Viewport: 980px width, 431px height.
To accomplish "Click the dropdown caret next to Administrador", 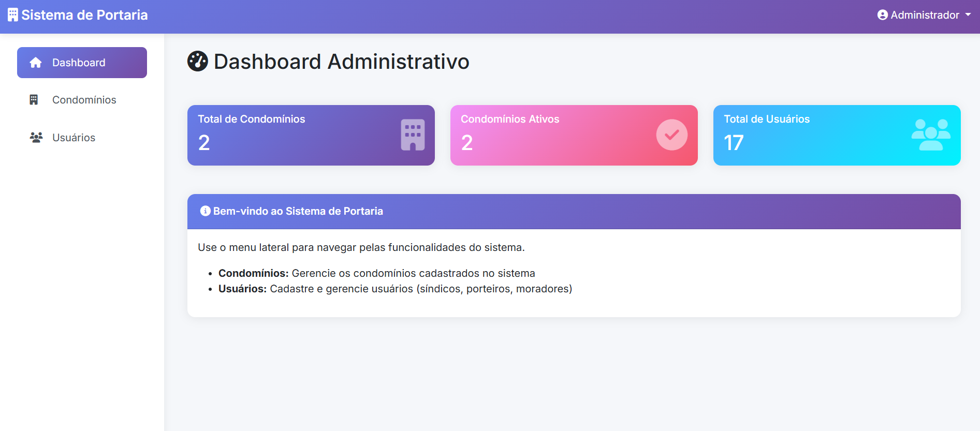I will pos(969,15).
